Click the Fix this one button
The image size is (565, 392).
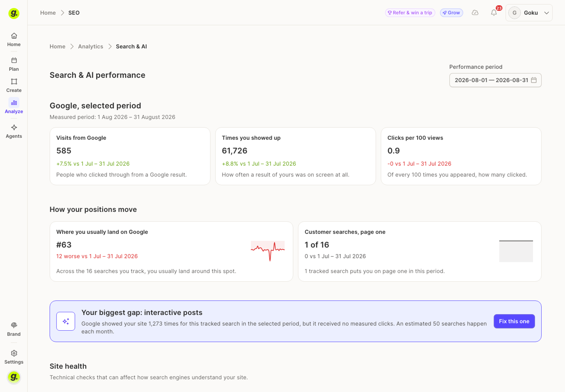click(514, 321)
